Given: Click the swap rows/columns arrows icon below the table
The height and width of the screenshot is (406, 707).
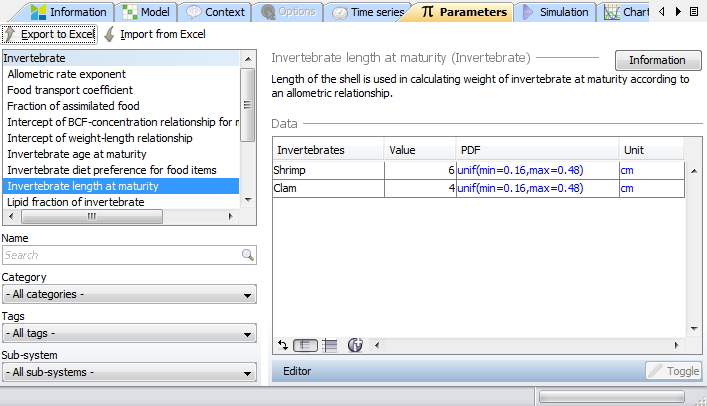Looking at the screenshot, I should click(x=282, y=345).
